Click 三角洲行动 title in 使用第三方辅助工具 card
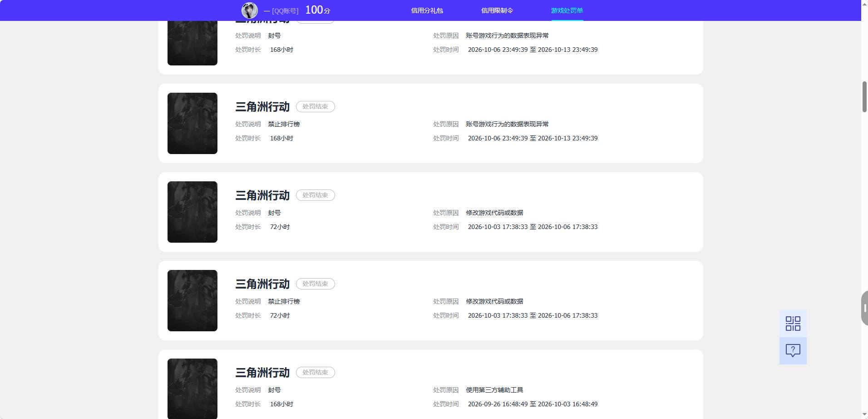The height and width of the screenshot is (419, 868). click(262, 373)
